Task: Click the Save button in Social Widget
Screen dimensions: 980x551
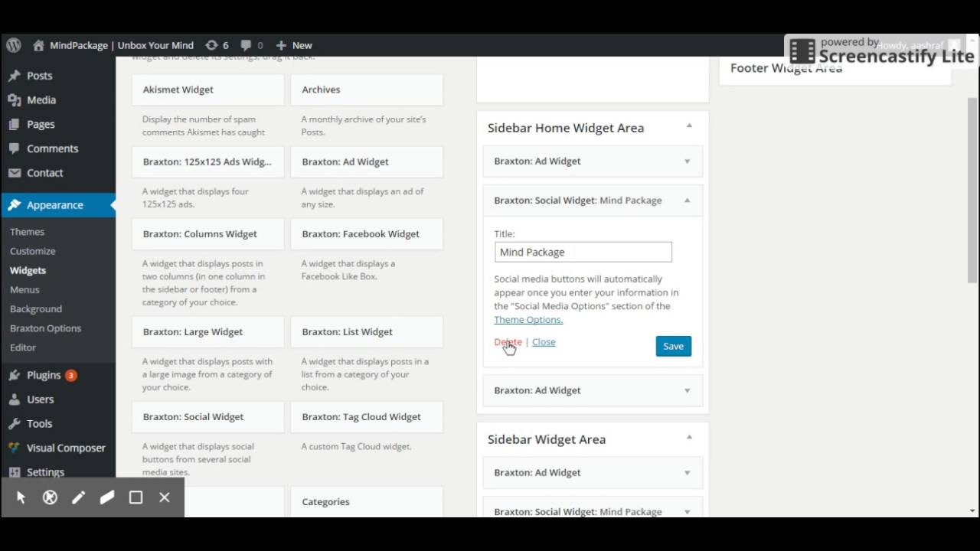Action: [x=674, y=346]
